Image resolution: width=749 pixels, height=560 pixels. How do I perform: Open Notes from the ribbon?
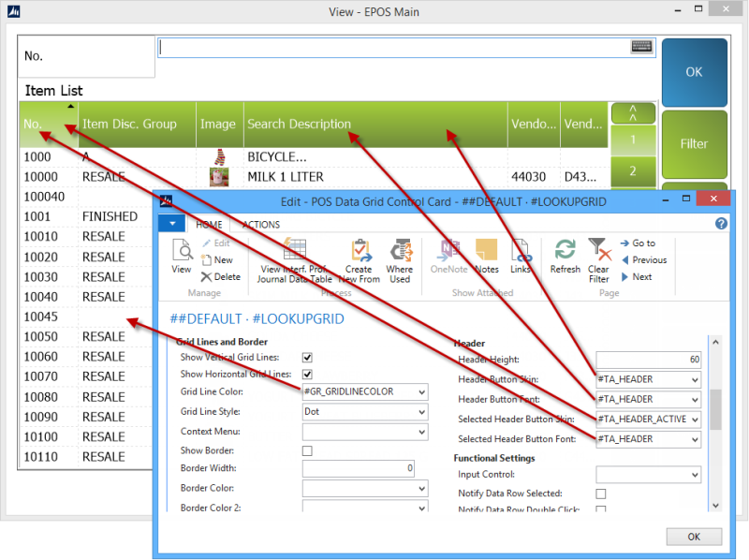(x=487, y=257)
